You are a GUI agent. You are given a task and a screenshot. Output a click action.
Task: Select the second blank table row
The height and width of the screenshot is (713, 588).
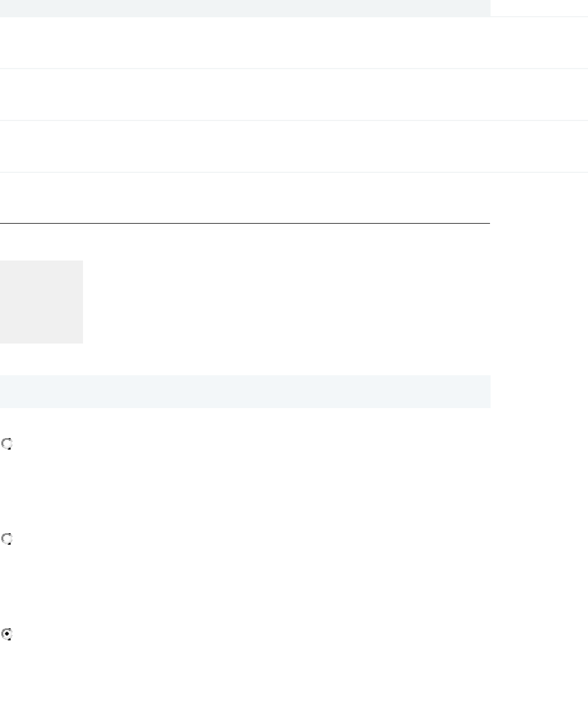coord(245,95)
